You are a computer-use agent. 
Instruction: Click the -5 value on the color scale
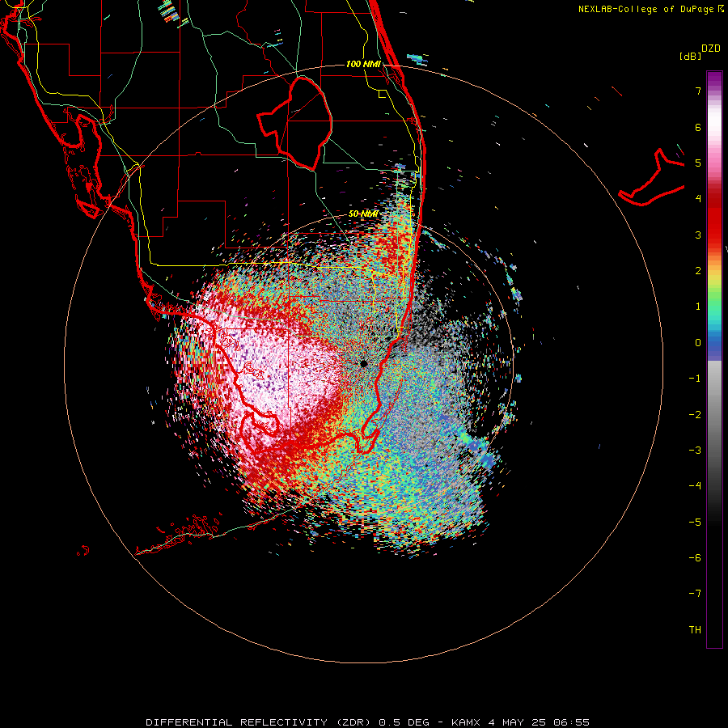coord(695,523)
